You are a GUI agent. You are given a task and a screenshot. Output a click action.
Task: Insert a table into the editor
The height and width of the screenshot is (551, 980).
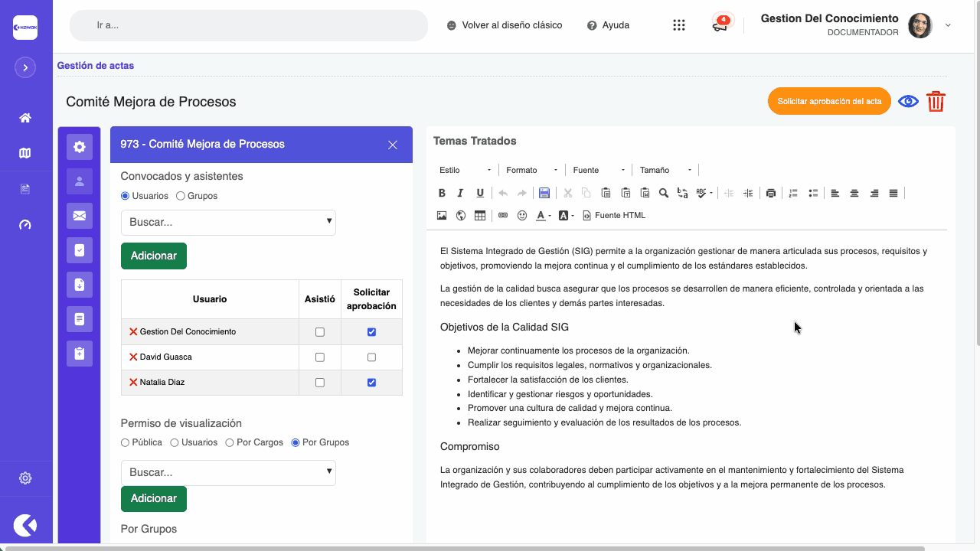point(480,216)
